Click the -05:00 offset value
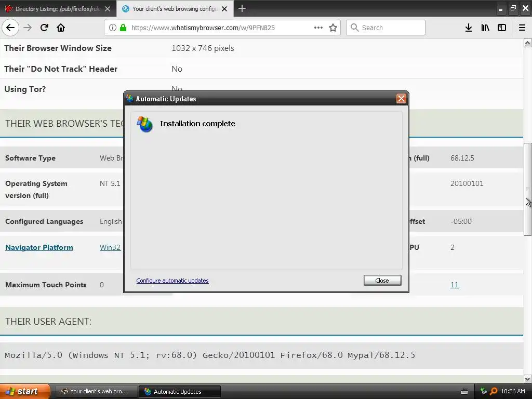Image resolution: width=532 pixels, height=399 pixels. click(x=461, y=221)
